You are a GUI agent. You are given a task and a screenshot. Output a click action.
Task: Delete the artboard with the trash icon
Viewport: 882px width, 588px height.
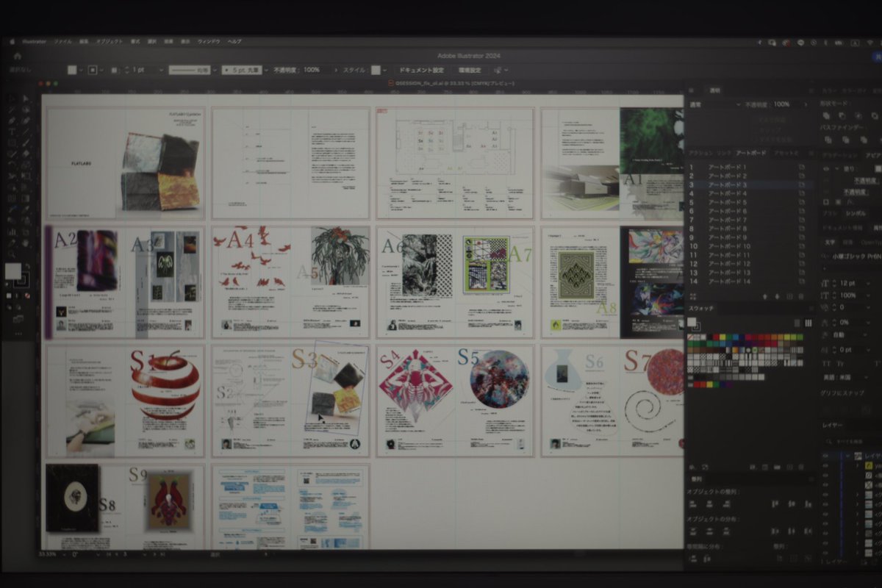[x=803, y=296]
